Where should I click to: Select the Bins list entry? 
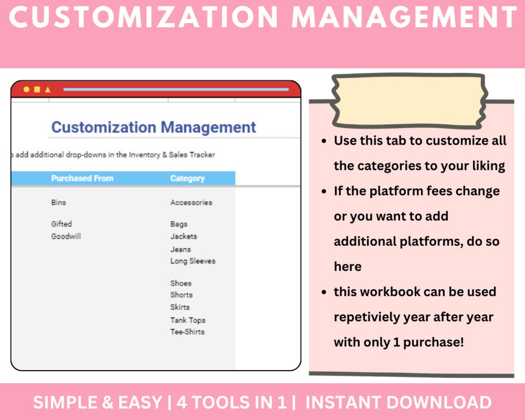click(x=59, y=203)
